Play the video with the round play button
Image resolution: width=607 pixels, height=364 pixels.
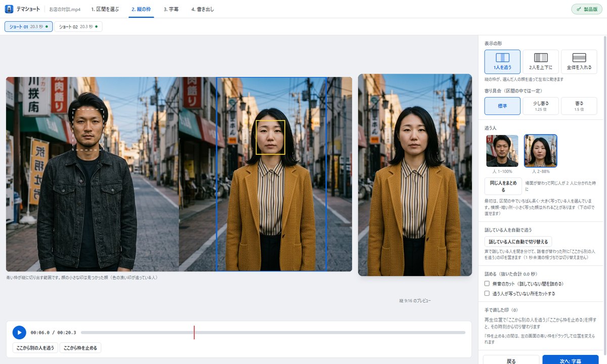pyautogui.click(x=19, y=332)
